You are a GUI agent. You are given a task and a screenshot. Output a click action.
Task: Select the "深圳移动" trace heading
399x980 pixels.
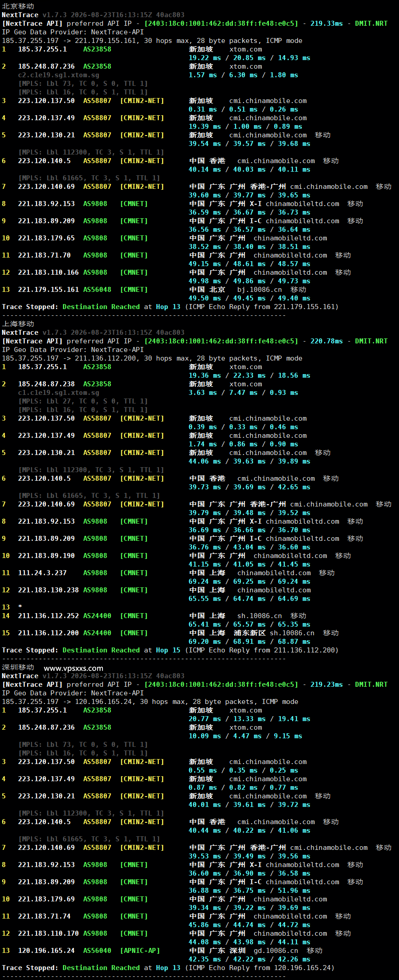coord(18,667)
